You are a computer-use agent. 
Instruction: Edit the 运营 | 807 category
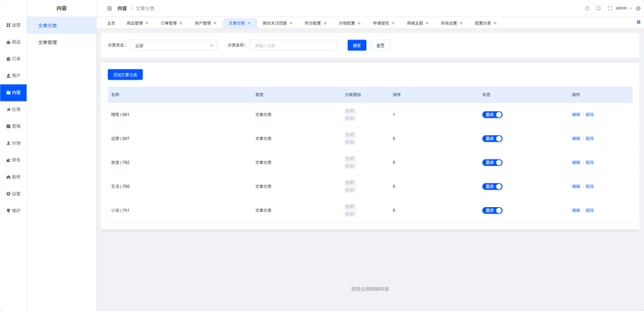coord(576,139)
